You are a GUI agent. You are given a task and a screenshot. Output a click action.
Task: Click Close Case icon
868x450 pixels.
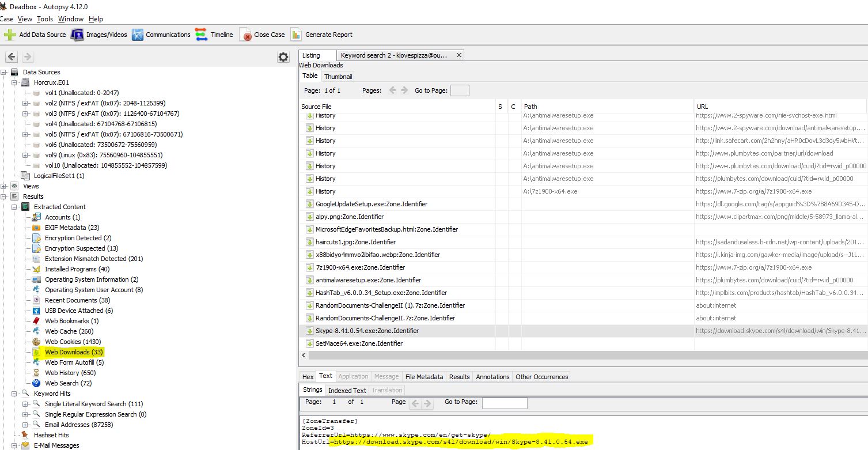click(245, 35)
